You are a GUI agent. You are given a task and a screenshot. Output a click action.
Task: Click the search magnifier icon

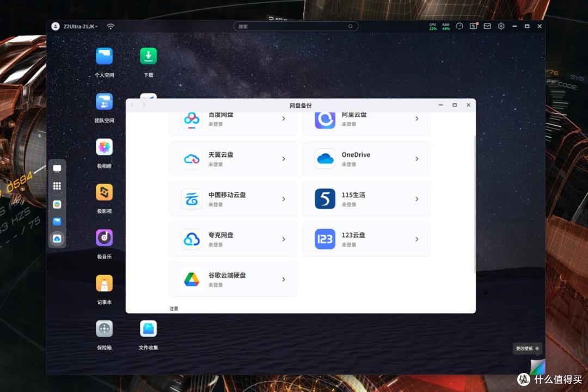351,26
